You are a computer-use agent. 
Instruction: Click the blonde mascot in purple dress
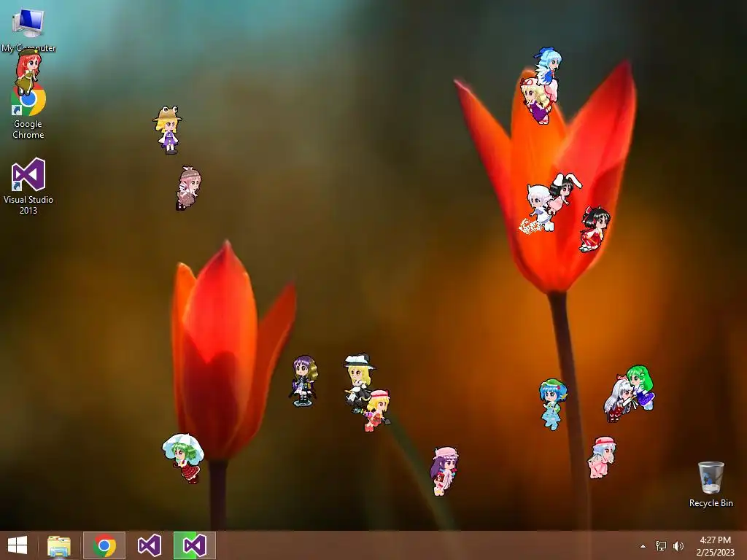(x=538, y=101)
